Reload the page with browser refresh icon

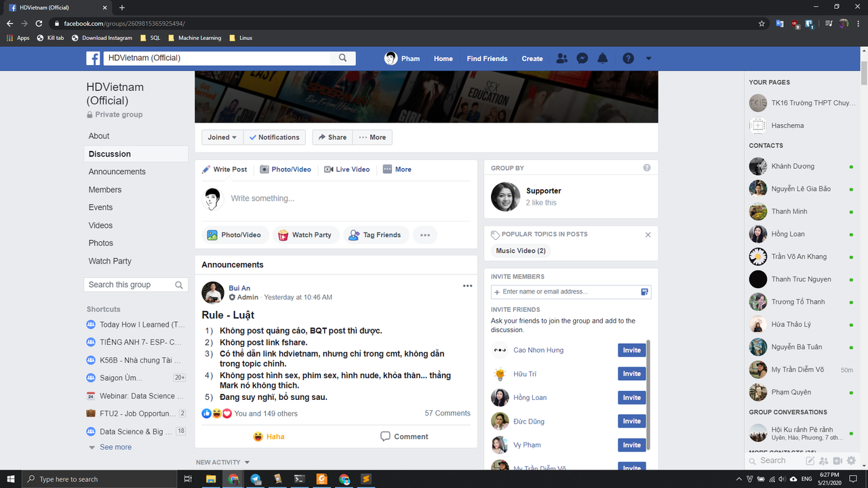pos(39,23)
